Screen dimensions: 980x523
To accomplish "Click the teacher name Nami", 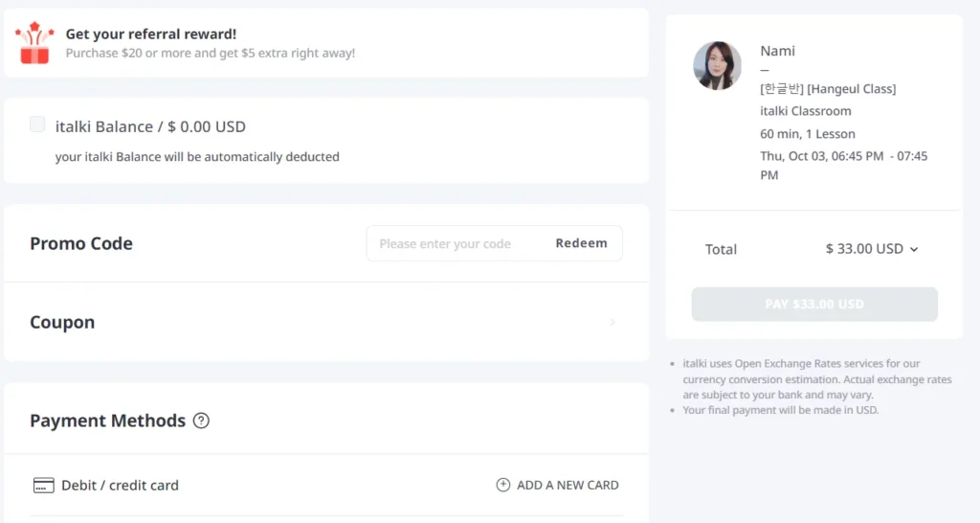I will (777, 51).
